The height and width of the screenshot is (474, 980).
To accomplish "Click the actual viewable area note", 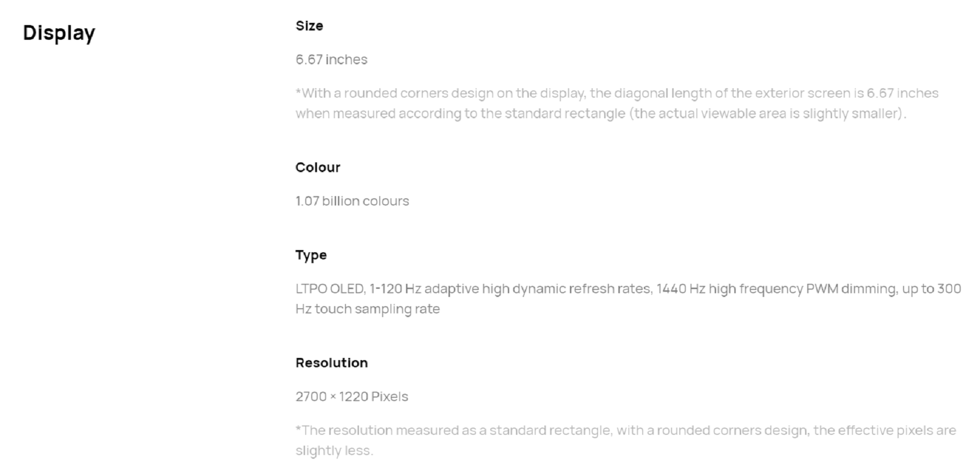I will (768, 113).
